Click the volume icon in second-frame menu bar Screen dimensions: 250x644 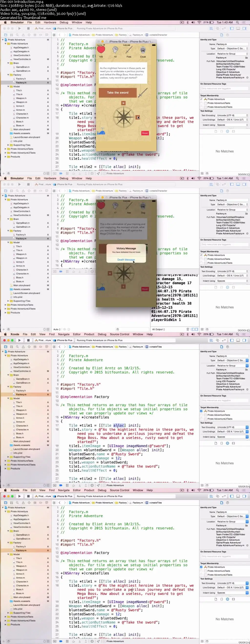(193, 178)
